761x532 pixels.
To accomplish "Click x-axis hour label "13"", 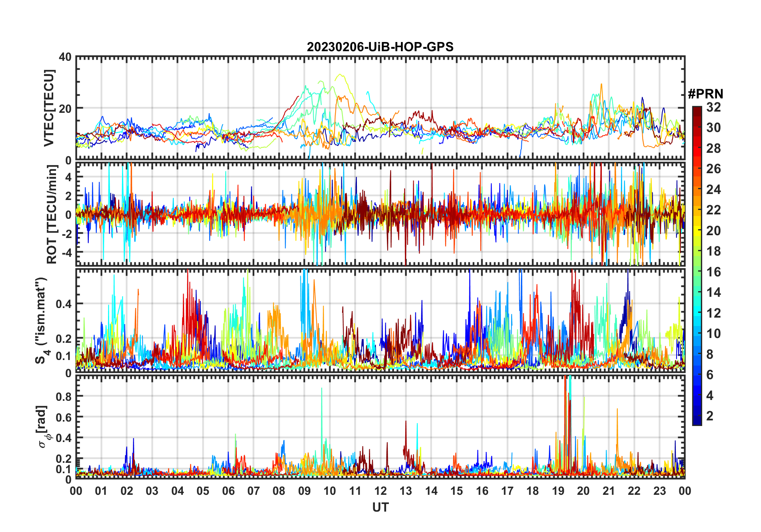I will [x=406, y=491].
